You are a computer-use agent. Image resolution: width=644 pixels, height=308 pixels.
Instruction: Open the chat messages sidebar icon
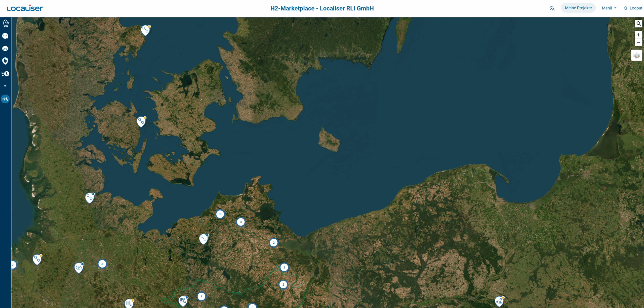5,36
